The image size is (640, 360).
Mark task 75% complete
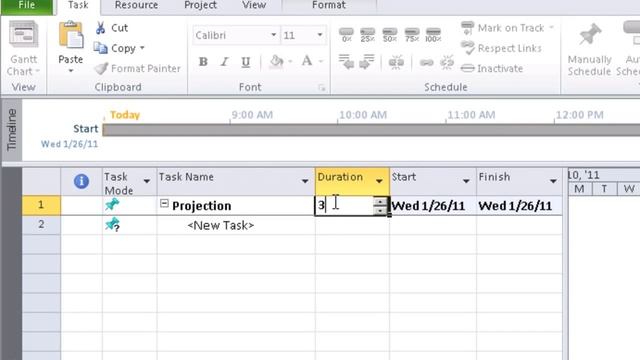point(412,35)
